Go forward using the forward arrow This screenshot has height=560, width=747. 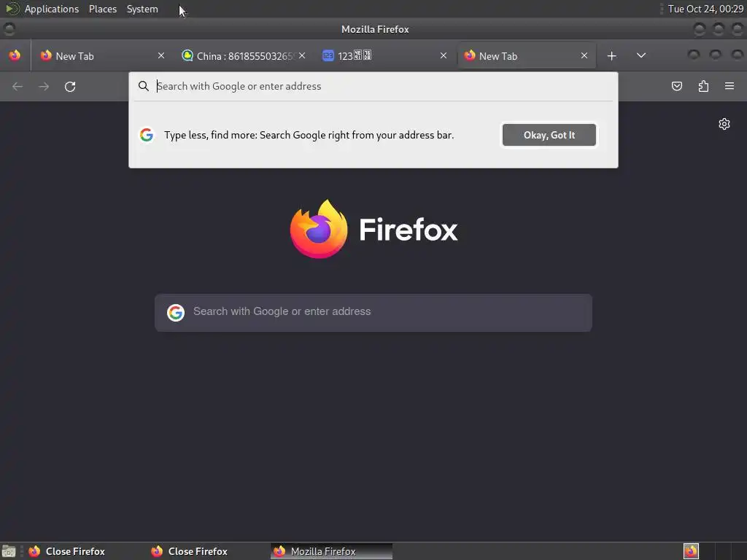pyautogui.click(x=44, y=87)
